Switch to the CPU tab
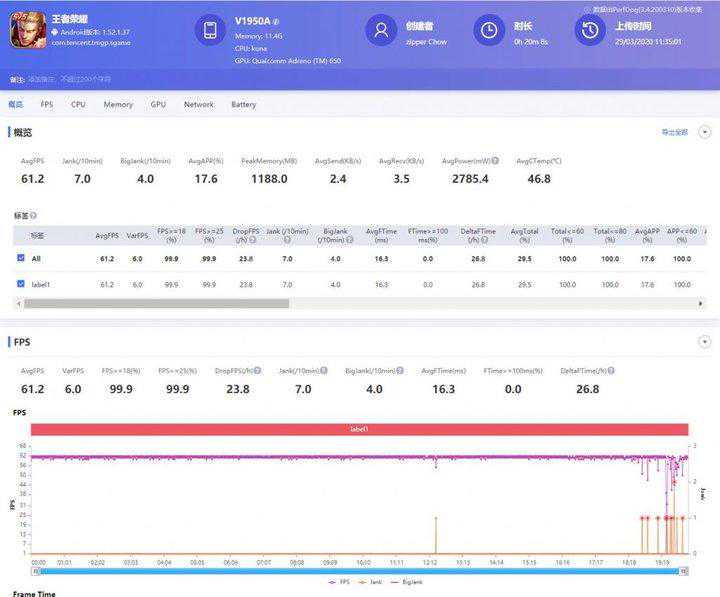 point(78,104)
